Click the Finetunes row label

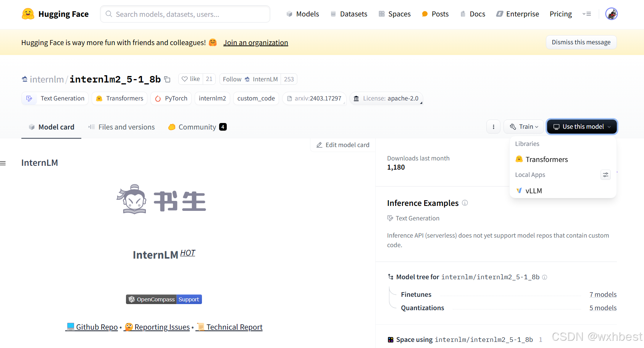pyautogui.click(x=416, y=295)
